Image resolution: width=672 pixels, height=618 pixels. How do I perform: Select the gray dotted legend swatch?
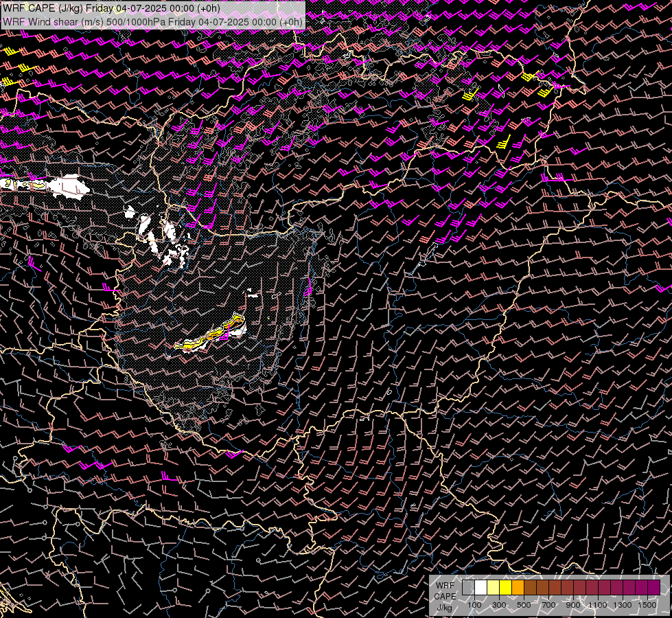pos(468,588)
